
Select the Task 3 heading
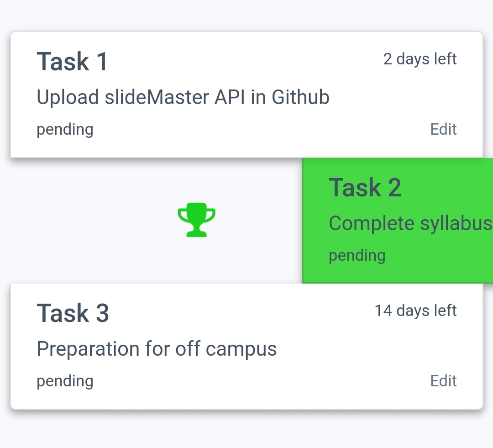72,313
